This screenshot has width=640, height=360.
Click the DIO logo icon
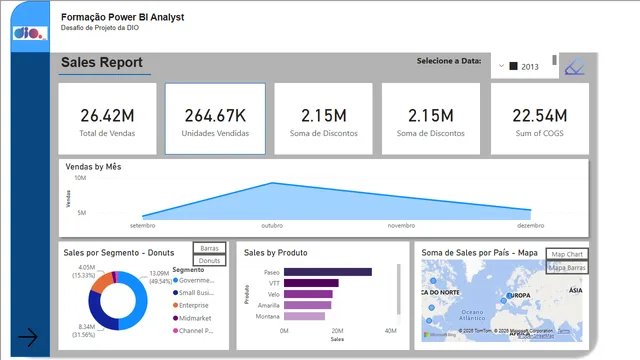[30, 33]
